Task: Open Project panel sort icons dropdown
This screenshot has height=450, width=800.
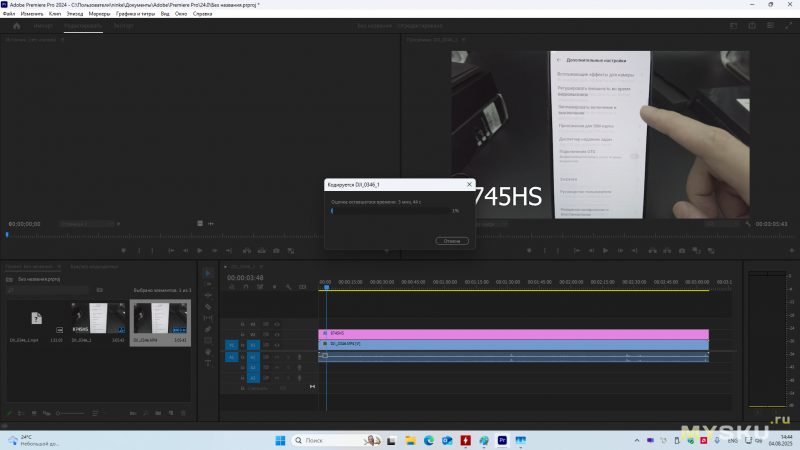Action: pyautogui.click(x=97, y=413)
